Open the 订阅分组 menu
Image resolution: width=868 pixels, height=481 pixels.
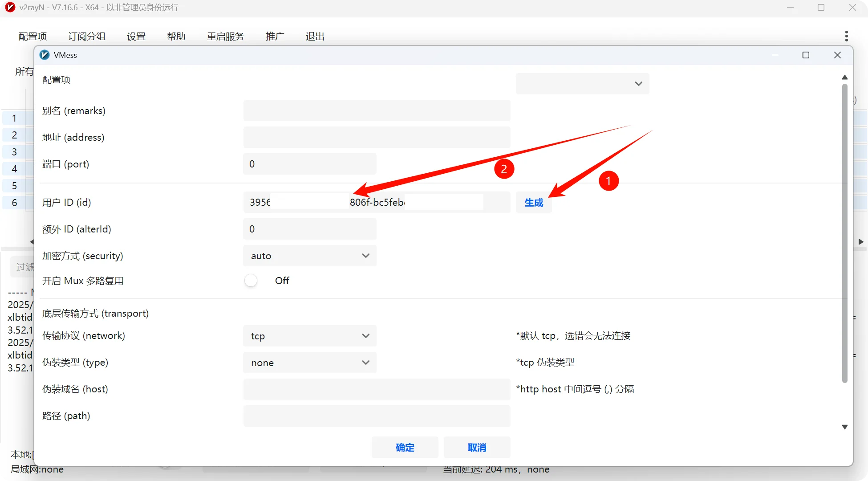[87, 37]
